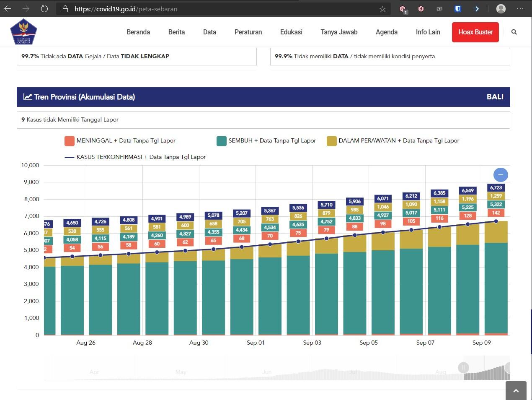
Task: Toggle DALAM PERAWATAN legend series
Action: [x=332, y=141]
